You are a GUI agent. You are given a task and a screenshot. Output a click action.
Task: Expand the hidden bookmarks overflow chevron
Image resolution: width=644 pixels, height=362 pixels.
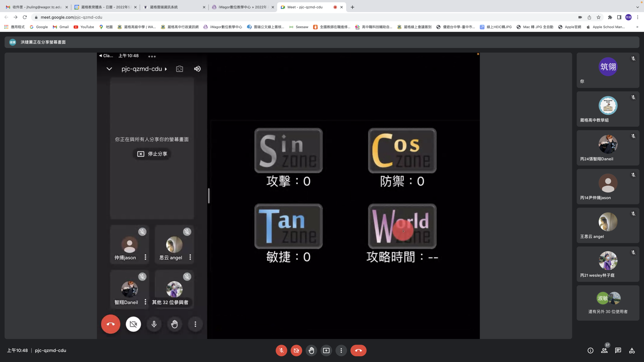637,27
